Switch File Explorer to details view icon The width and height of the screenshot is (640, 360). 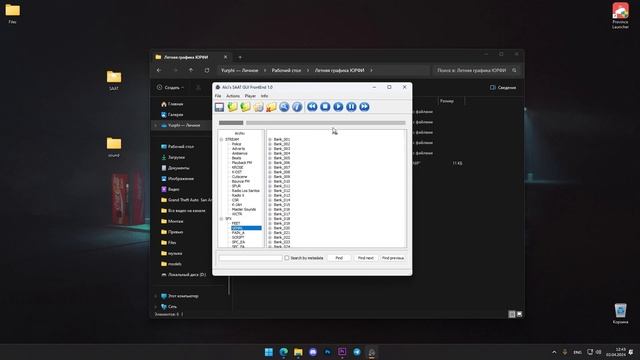coord(512,314)
